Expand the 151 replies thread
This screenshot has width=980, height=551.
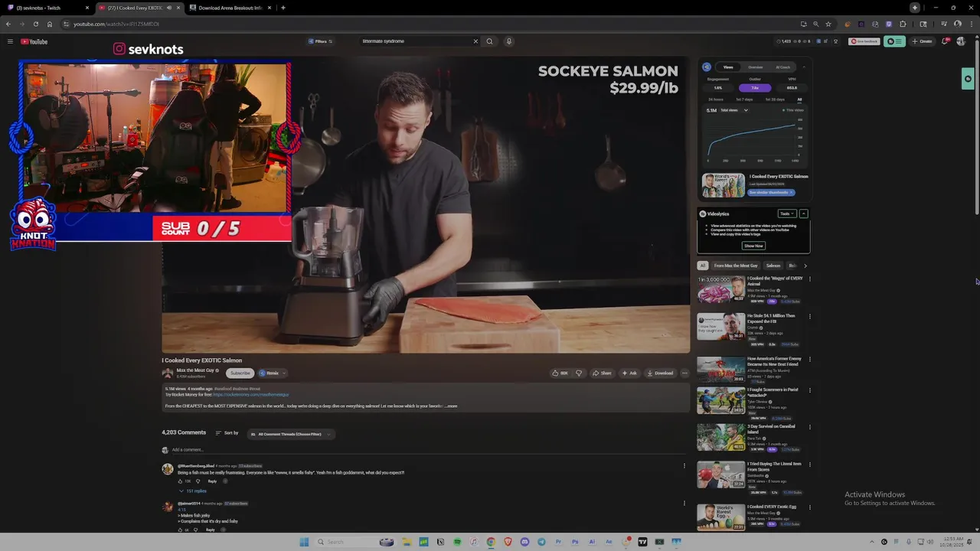click(193, 491)
